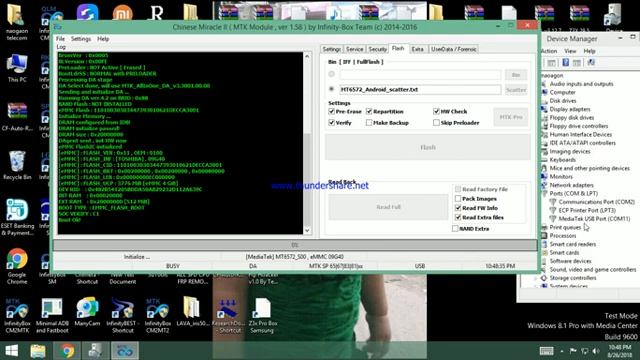Open Z3x Pro Box Samsung shortcut

262,316
